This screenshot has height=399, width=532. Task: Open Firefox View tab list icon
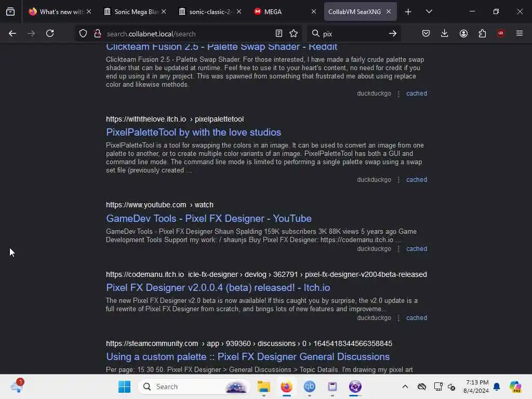tap(10, 12)
